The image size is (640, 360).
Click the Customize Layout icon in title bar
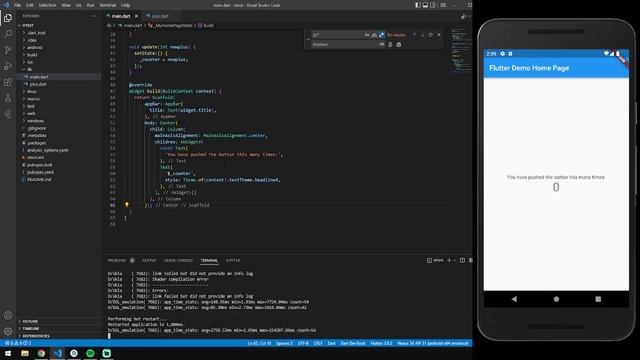point(443,5)
